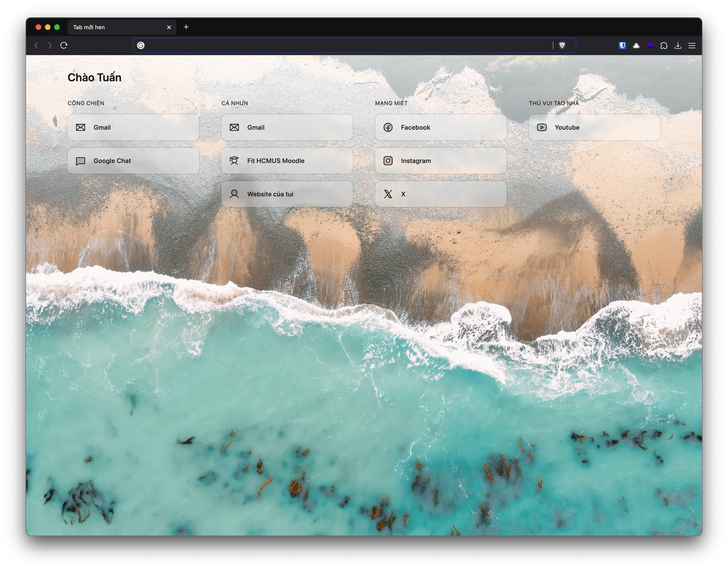Open the Instagram shortcut
This screenshot has height=570, width=728.
point(440,161)
